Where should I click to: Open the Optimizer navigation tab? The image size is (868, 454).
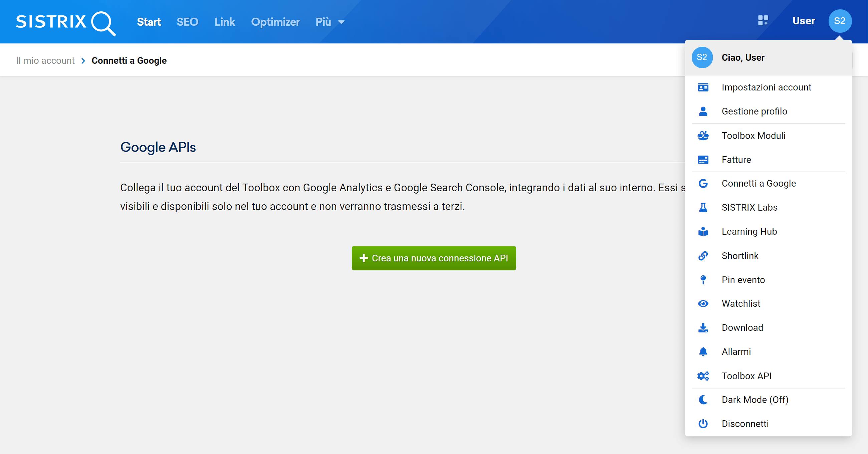click(x=275, y=22)
